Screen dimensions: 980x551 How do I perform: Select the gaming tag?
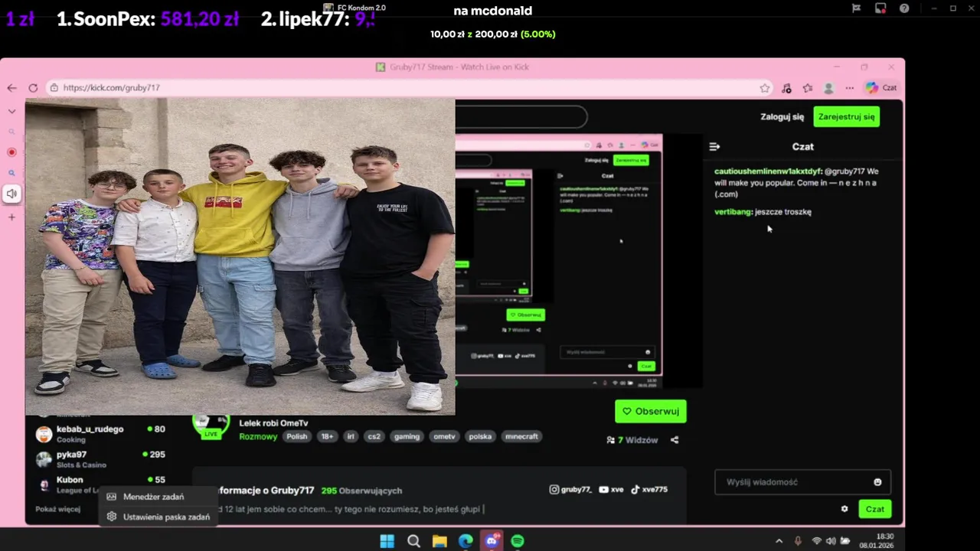point(407,436)
